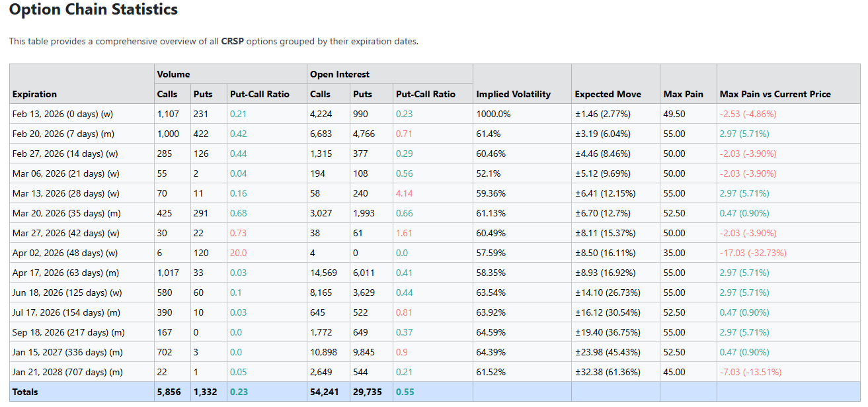Select the Implied Volatility column header
The height and width of the screenshot is (407, 868).
point(513,94)
